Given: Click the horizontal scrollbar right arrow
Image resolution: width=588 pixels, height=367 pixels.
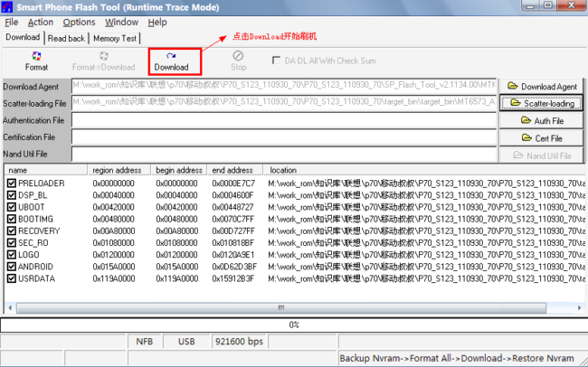Looking at the screenshot, I should pyautogui.click(x=579, y=307).
